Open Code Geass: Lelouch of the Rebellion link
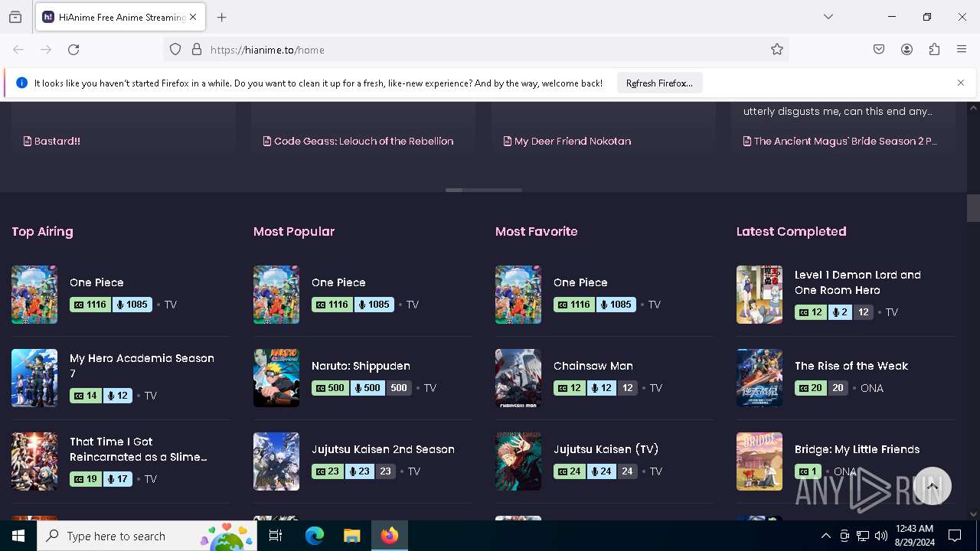The width and height of the screenshot is (980, 551). (x=358, y=141)
